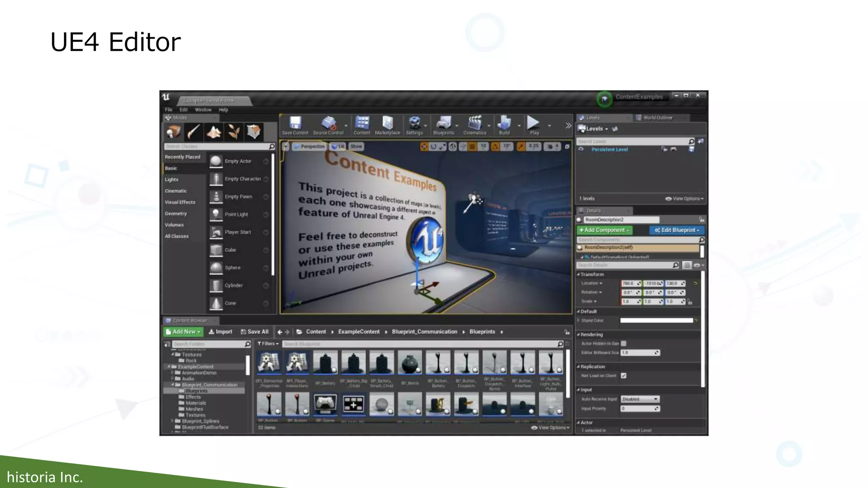Select the Geometry Editing mode icon
Viewport: 868px width, 488px height.
pos(253,132)
